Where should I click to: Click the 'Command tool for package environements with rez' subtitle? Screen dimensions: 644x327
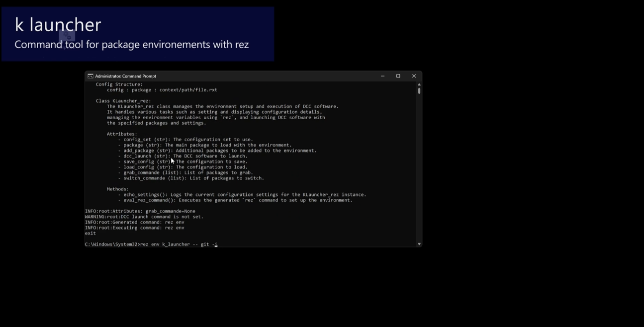point(132,45)
